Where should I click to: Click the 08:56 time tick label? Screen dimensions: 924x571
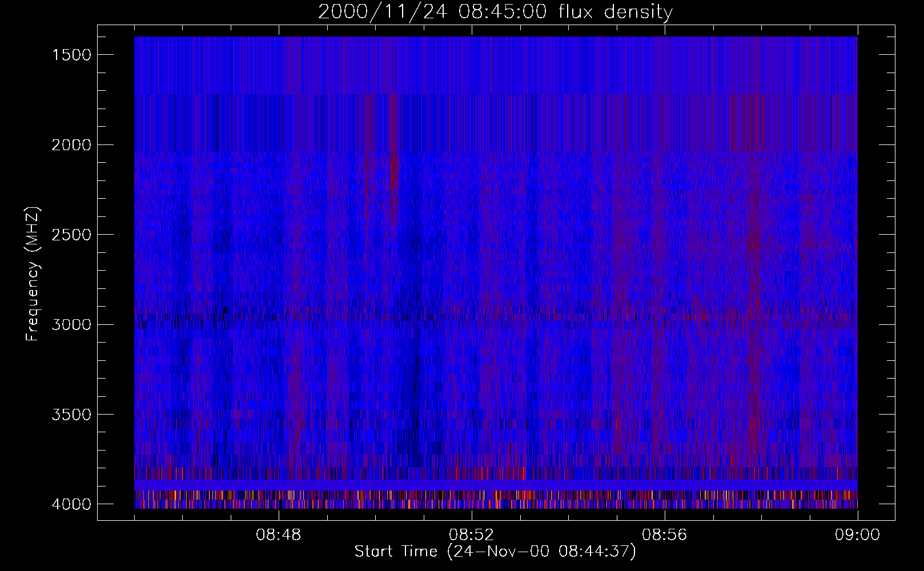coord(665,535)
